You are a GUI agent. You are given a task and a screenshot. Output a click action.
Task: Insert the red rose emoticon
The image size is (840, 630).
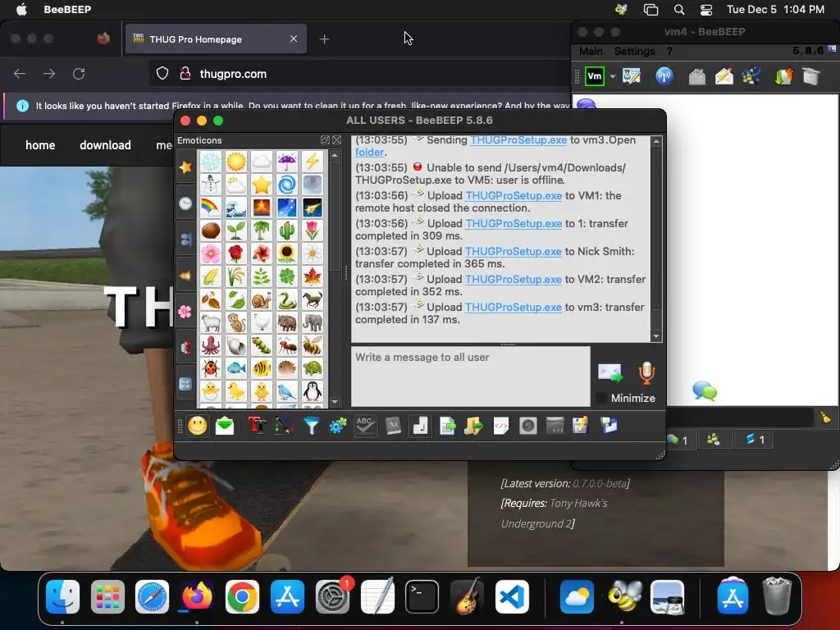coord(235,253)
